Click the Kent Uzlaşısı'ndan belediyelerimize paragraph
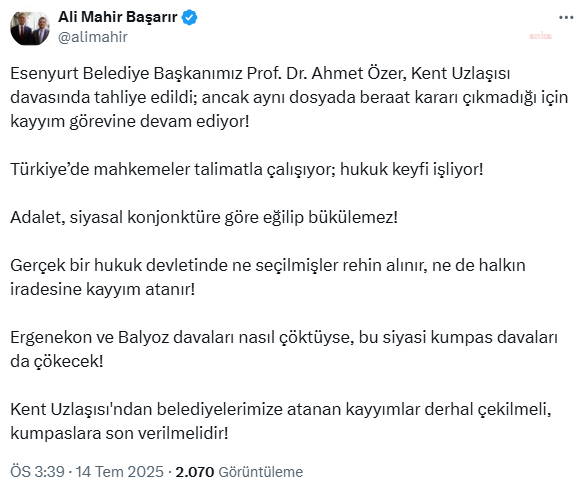 pyautogui.click(x=281, y=421)
